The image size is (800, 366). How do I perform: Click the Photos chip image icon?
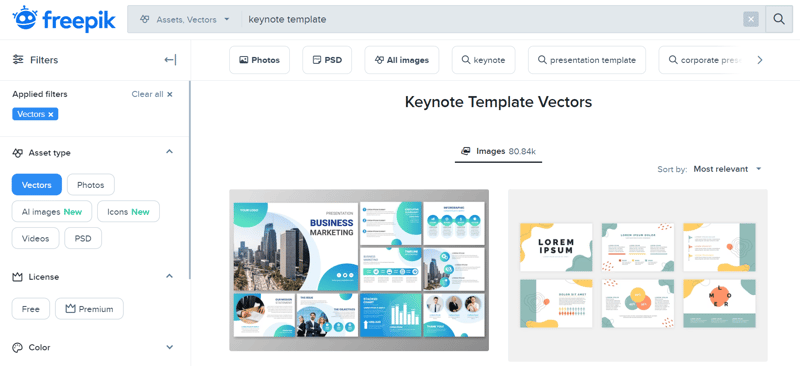click(243, 60)
